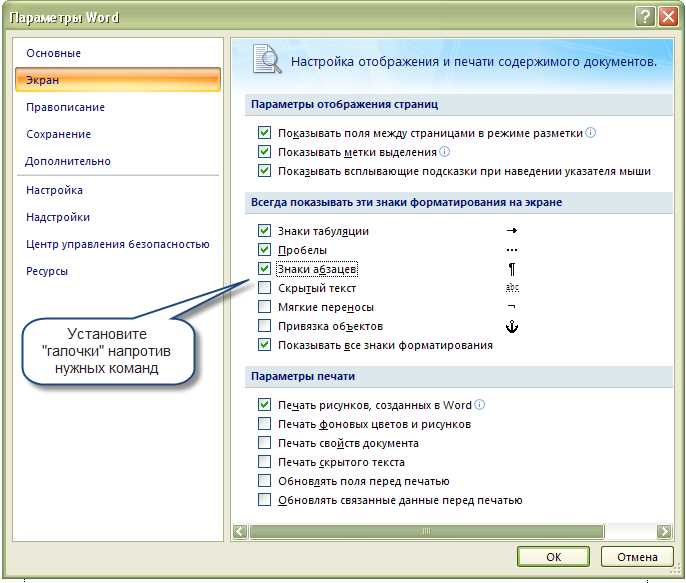Image resolution: width=686 pixels, height=583 pixels.
Task: Click the 'Отмена' button
Action: (637, 557)
